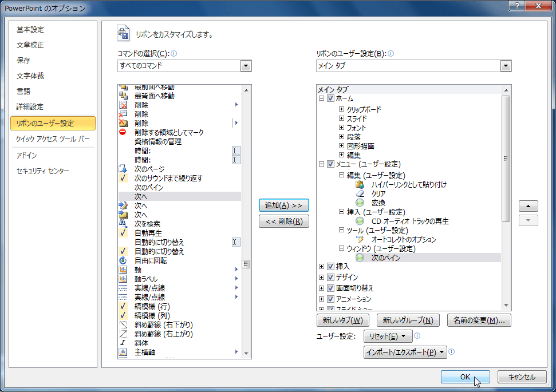
Task: Open クイック アクセス ツール バー category
Action: 53,139
